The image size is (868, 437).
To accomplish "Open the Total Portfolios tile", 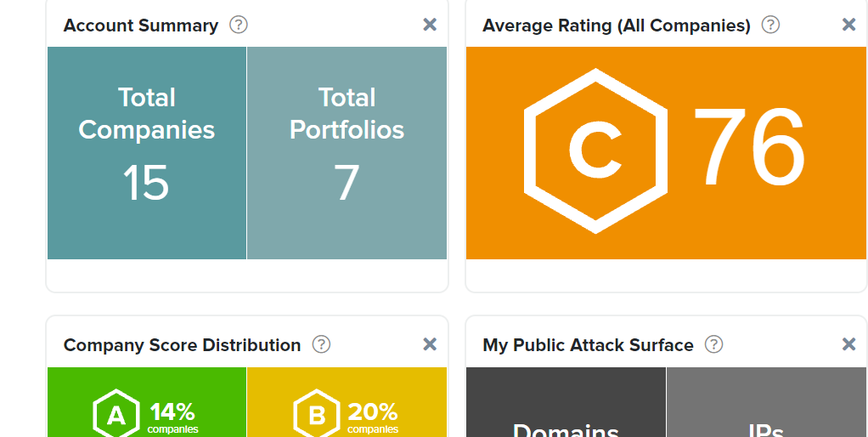I will click(x=347, y=153).
